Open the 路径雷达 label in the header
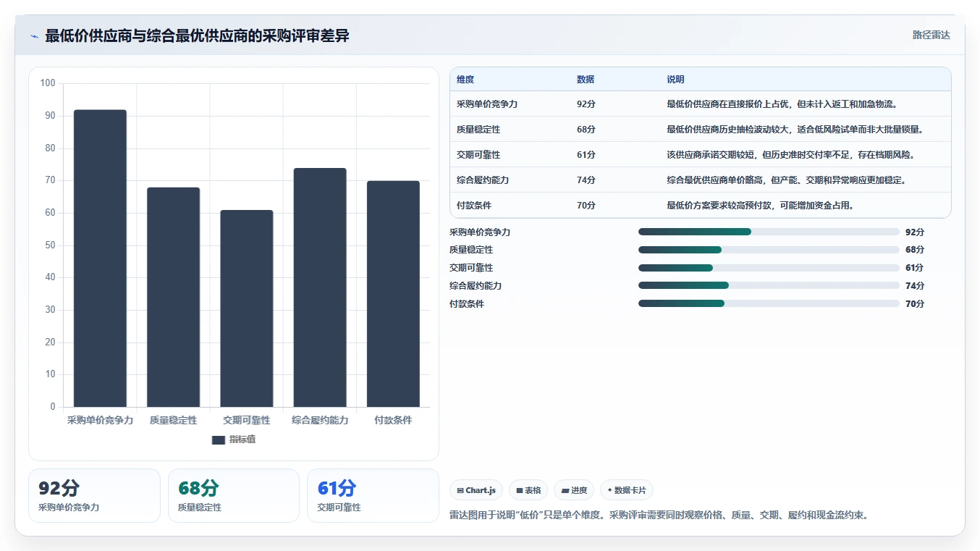Image resolution: width=980 pixels, height=551 pixels. (932, 35)
